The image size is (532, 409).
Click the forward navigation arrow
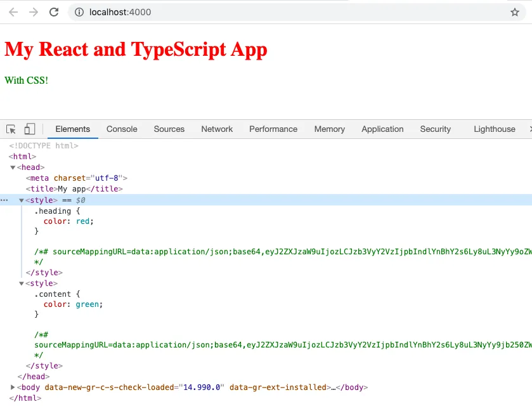[33, 11]
